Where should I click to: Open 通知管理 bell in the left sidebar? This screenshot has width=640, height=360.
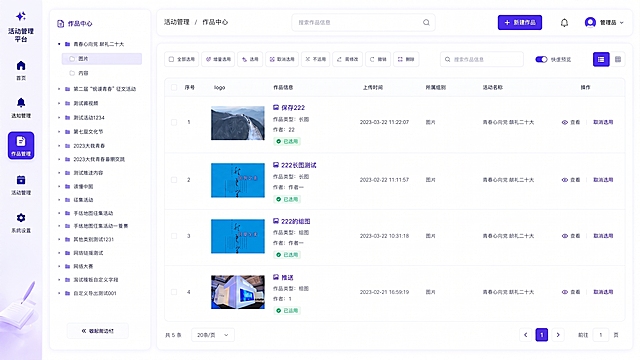pyautogui.click(x=21, y=108)
